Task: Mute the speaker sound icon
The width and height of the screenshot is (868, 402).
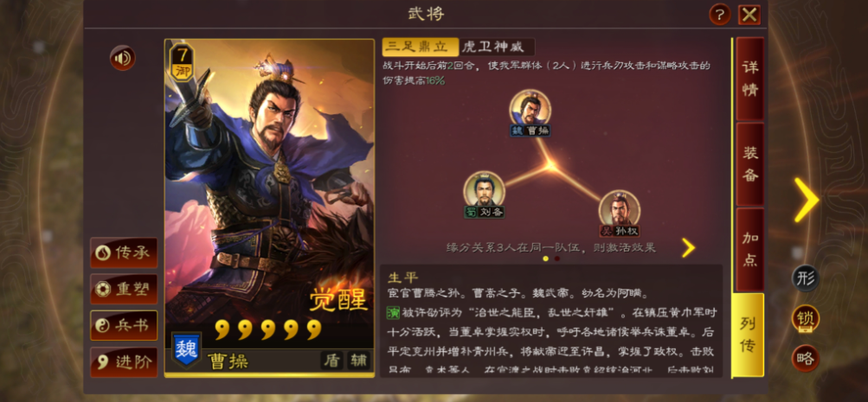Action: click(x=122, y=58)
